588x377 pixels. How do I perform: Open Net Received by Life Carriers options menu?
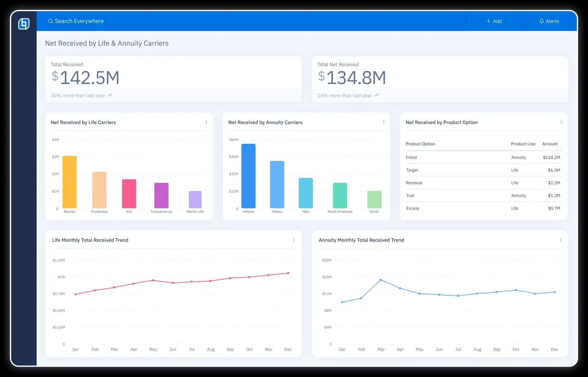point(206,122)
